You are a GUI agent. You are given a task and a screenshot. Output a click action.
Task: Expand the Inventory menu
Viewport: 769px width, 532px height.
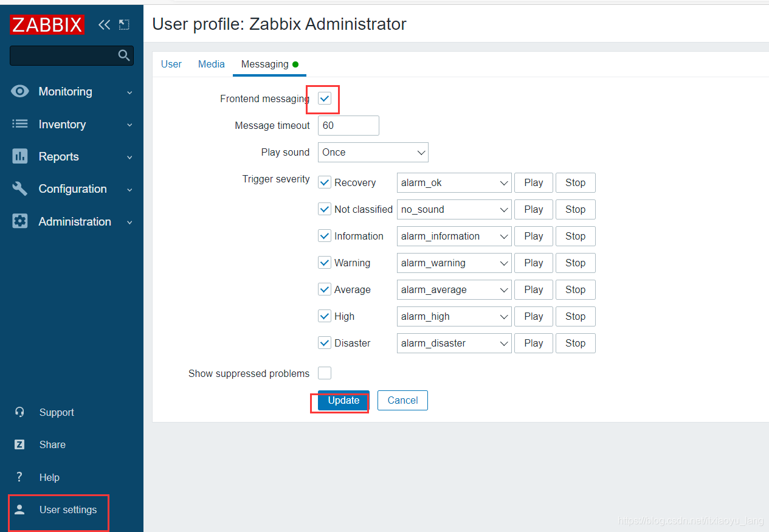point(72,124)
